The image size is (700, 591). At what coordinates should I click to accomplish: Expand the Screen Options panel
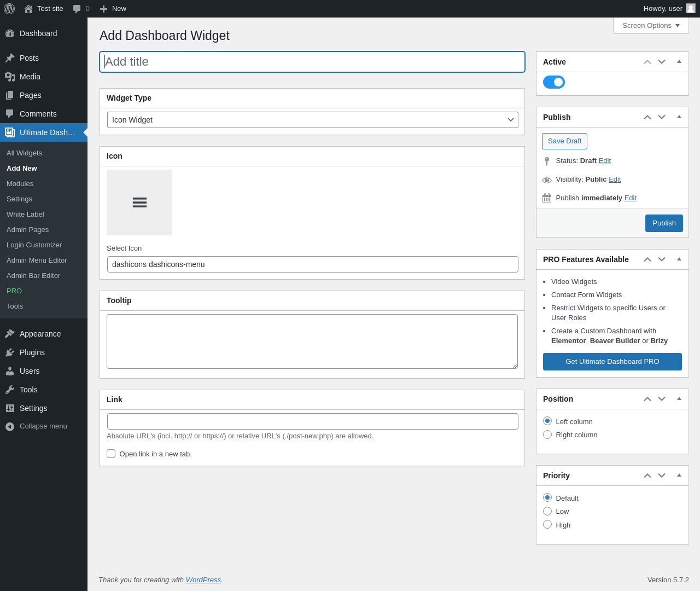pos(651,26)
